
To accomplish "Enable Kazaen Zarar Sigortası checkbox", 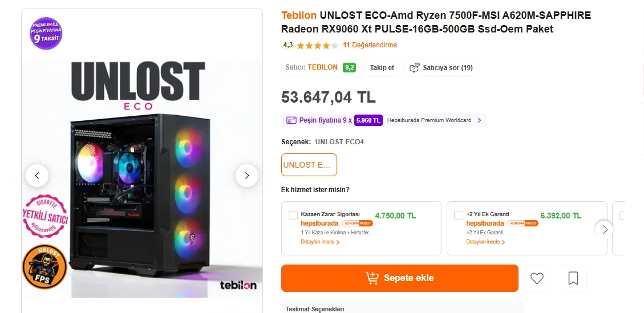I will (293, 216).
